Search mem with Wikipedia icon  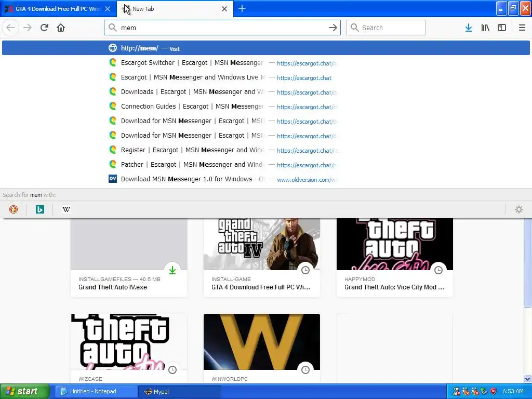[x=66, y=209]
